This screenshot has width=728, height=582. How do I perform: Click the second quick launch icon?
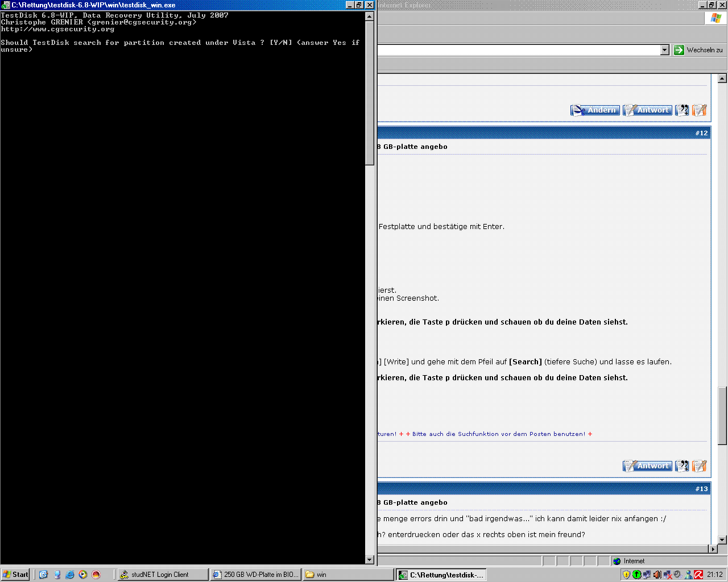(57, 575)
